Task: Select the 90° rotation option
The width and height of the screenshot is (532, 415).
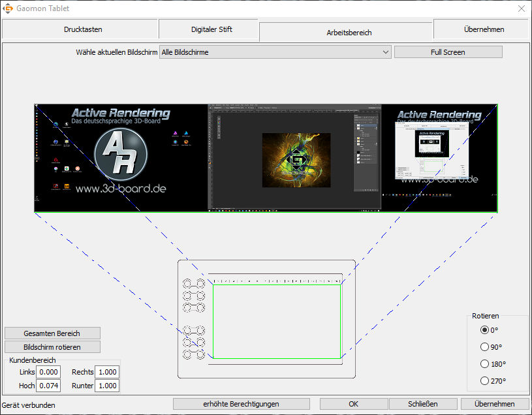Action: coord(491,347)
